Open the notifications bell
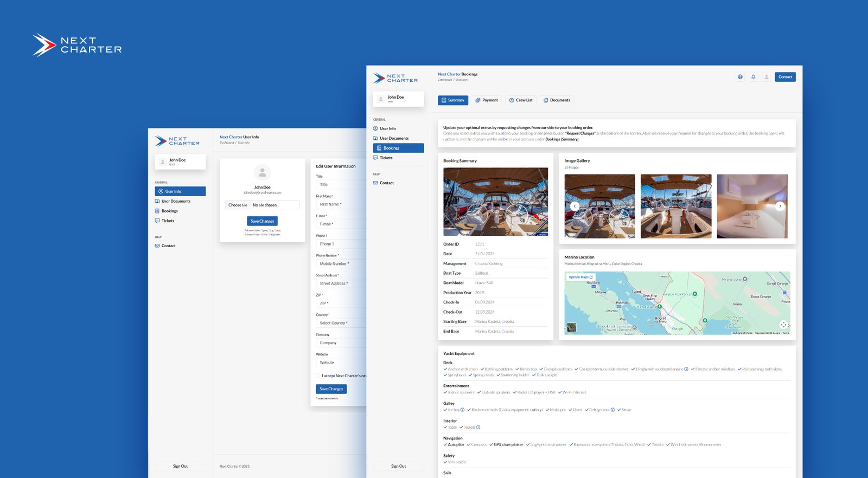The image size is (868, 478). pyautogui.click(x=753, y=77)
